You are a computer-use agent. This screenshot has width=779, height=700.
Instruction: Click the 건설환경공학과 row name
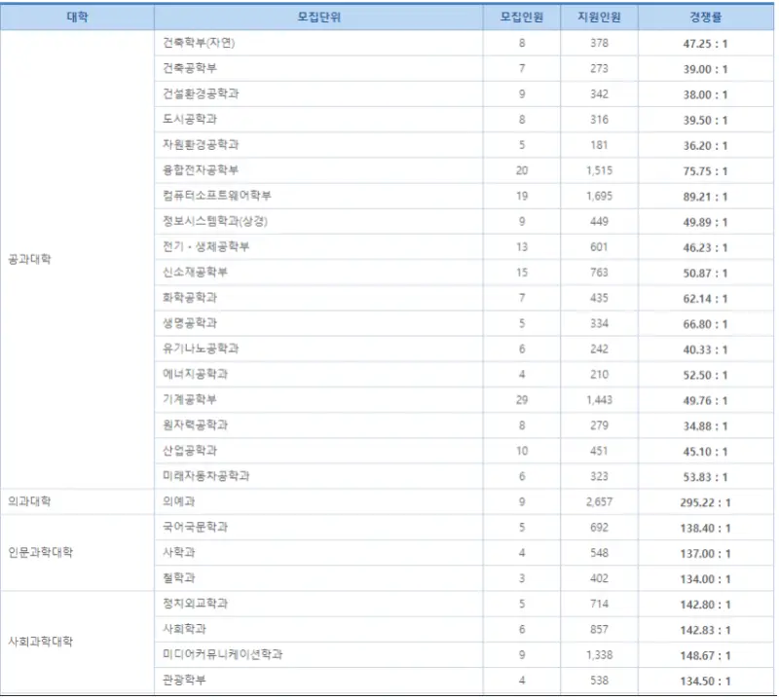[x=201, y=93]
